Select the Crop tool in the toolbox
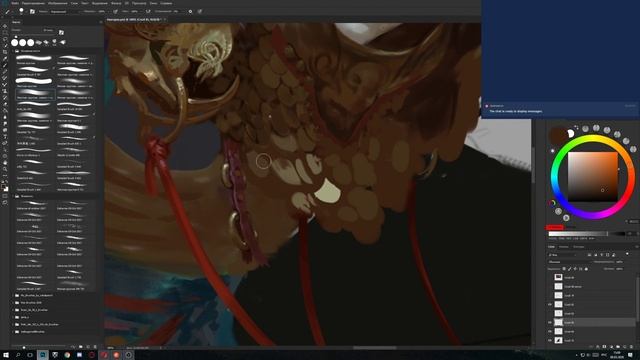Image resolution: width=640 pixels, height=360 pixels. [5, 52]
